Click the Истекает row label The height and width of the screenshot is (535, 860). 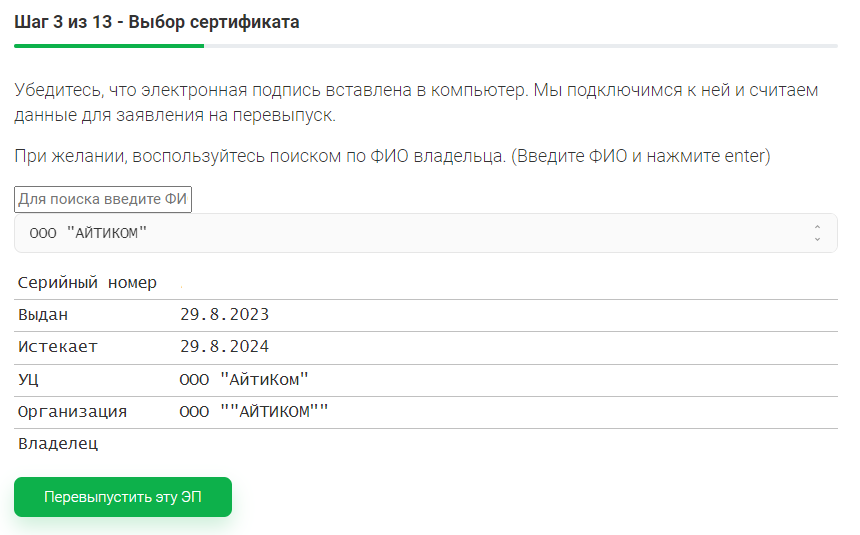point(58,347)
